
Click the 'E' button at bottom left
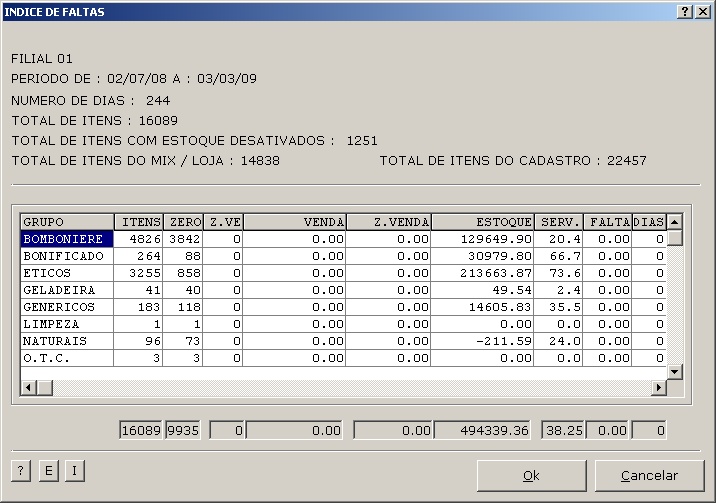(x=47, y=471)
